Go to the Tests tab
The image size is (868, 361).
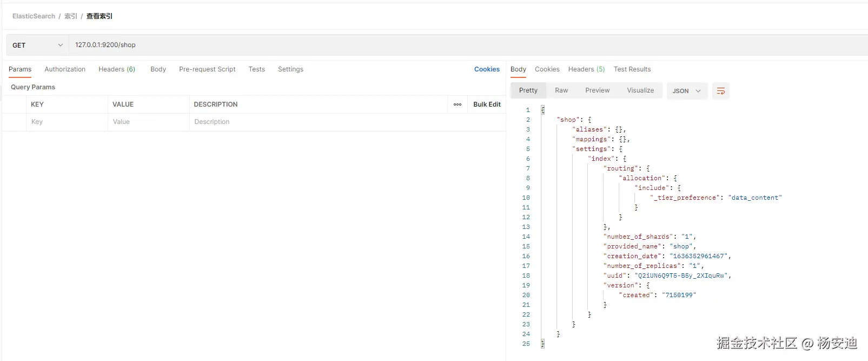tap(257, 69)
